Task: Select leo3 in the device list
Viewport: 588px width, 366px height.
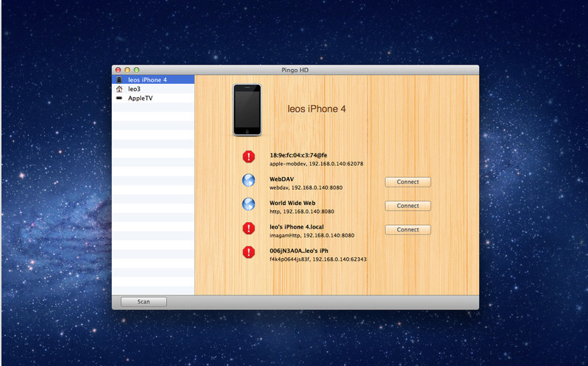Action: pyautogui.click(x=153, y=89)
